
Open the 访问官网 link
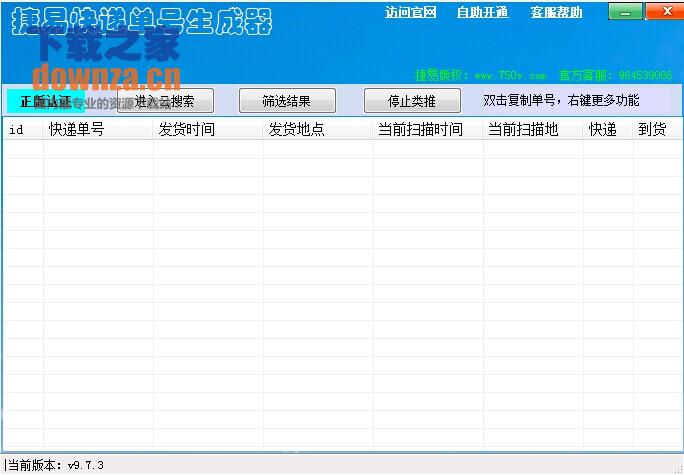click(411, 13)
